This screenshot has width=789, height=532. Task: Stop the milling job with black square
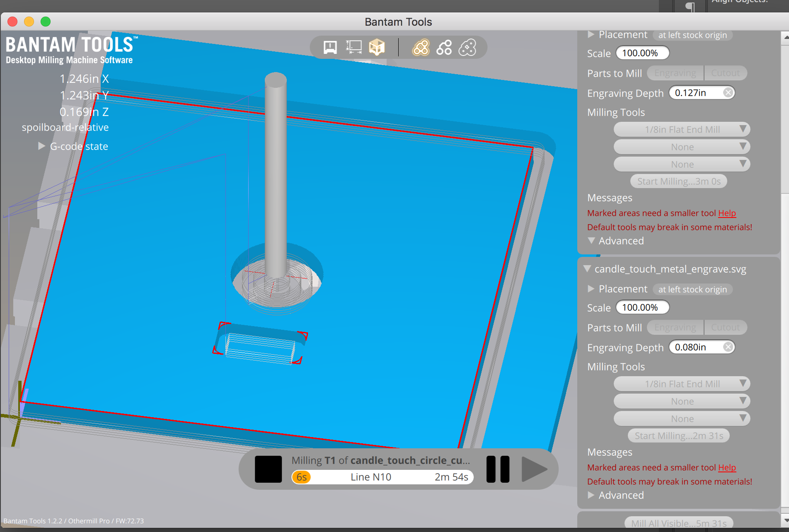click(268, 469)
